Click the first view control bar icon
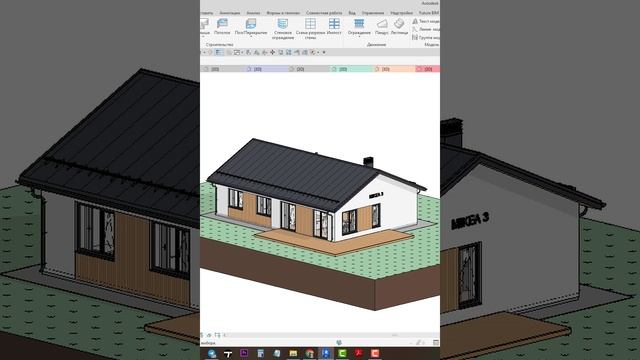The height and width of the screenshot is (360, 640). click(202, 335)
